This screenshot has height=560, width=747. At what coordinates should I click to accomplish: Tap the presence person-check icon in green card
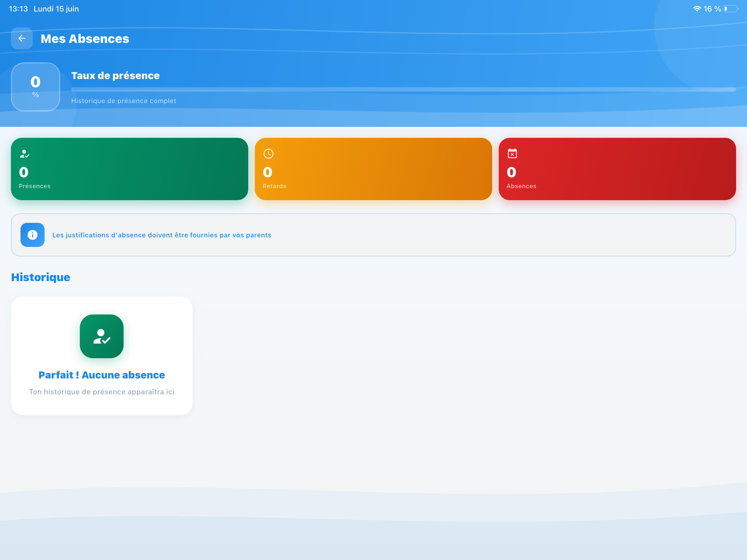[24, 154]
